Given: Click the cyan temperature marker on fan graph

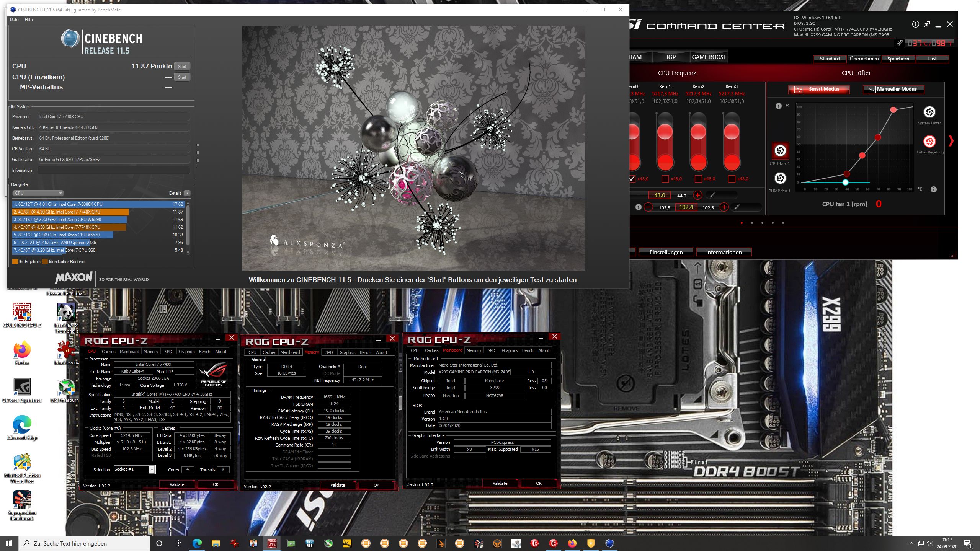Looking at the screenshot, I should (845, 183).
